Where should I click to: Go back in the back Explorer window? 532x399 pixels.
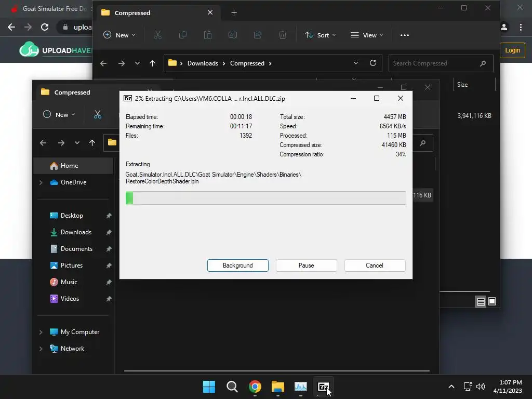[103, 63]
